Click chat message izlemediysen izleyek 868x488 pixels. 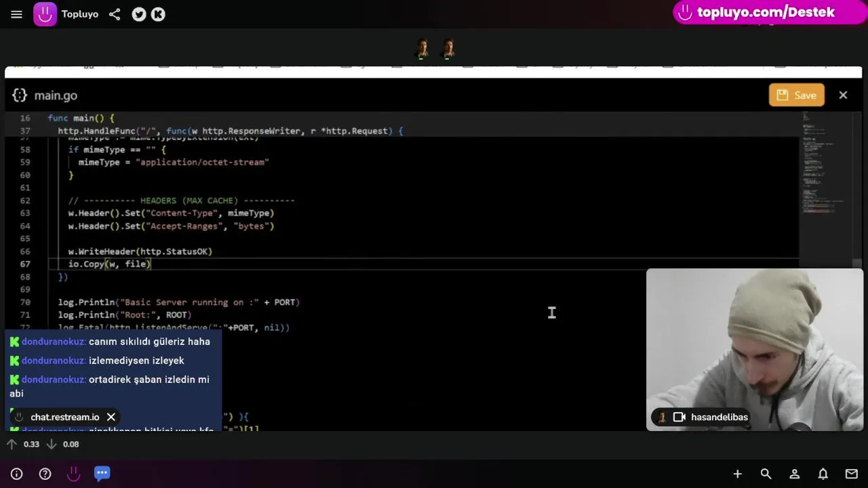136,361
